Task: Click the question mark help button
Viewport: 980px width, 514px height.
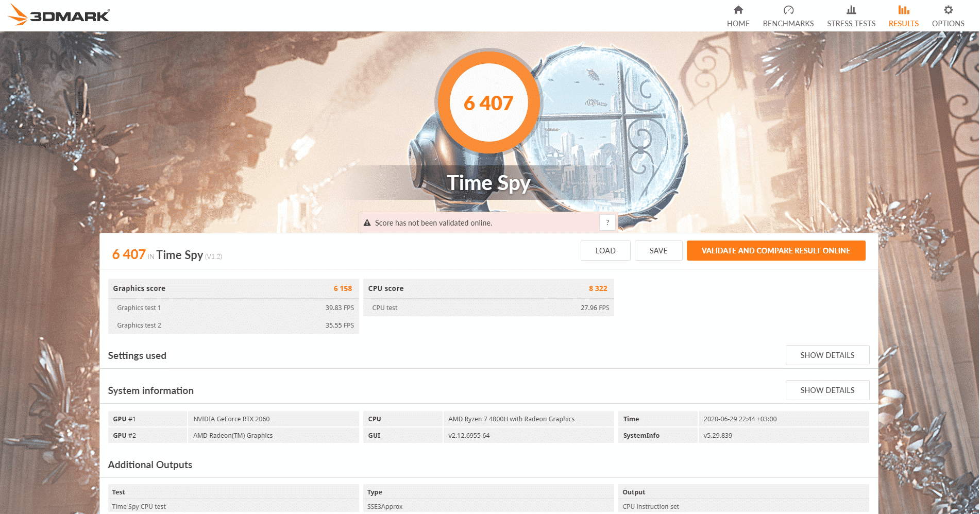Action: [x=607, y=222]
